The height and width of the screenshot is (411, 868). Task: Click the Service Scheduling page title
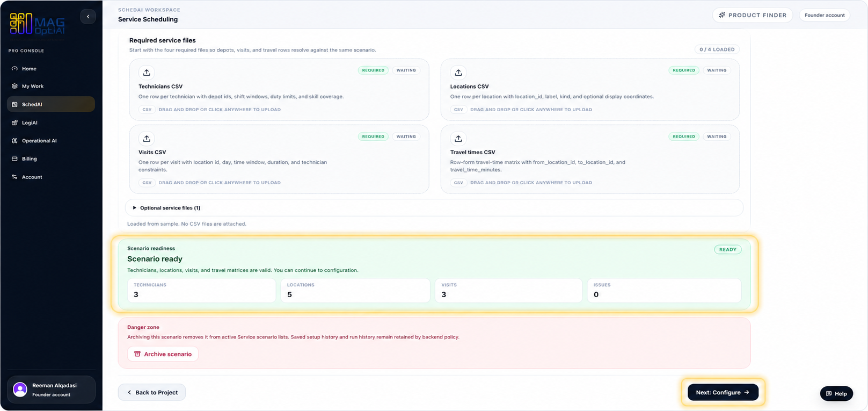tap(148, 19)
